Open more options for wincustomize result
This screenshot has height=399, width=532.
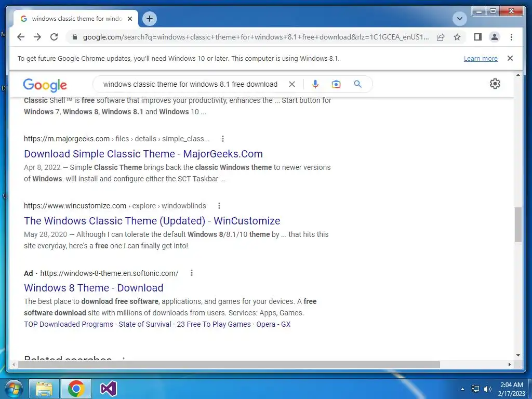(219, 206)
